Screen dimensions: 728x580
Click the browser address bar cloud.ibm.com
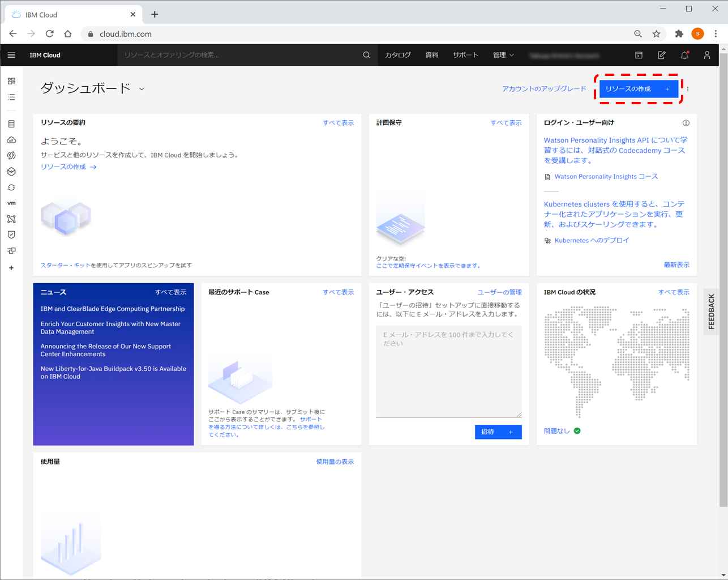pos(362,34)
